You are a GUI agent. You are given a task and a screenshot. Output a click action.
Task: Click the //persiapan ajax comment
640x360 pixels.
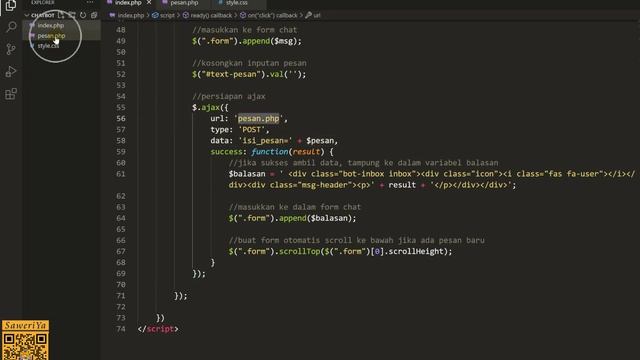pos(229,96)
